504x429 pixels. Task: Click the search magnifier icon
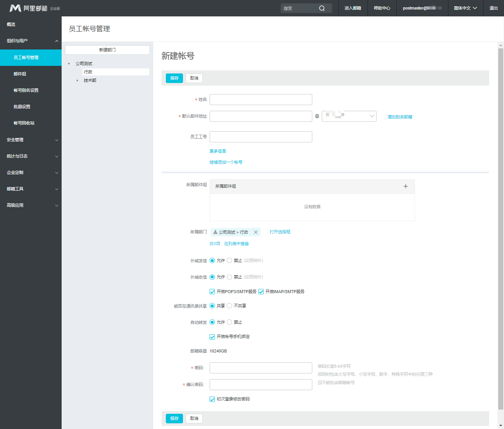click(322, 8)
